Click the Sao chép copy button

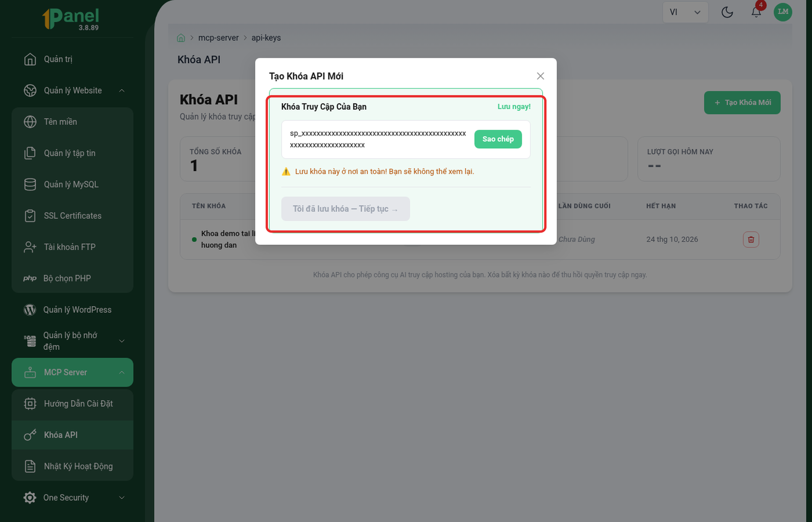click(498, 139)
